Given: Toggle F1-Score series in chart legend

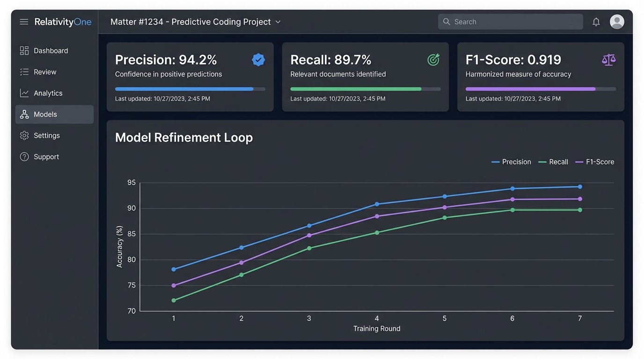Looking at the screenshot, I should tap(594, 162).
